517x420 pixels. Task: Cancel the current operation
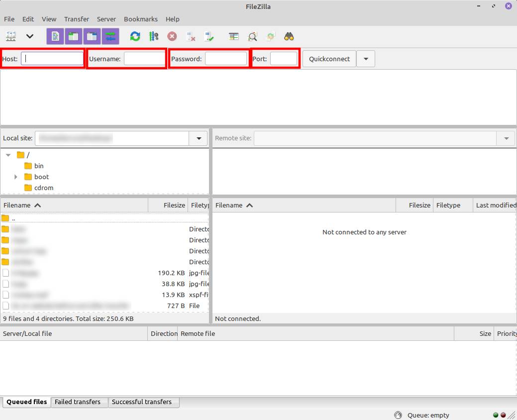coord(172,36)
